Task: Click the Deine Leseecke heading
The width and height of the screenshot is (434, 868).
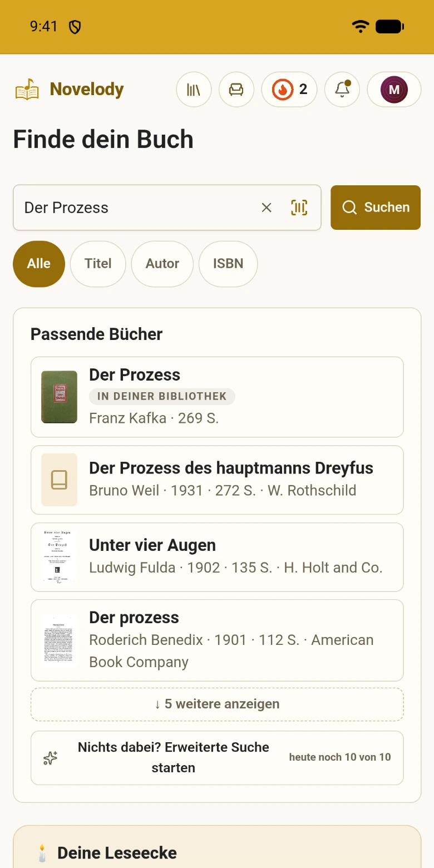Action: [117, 853]
